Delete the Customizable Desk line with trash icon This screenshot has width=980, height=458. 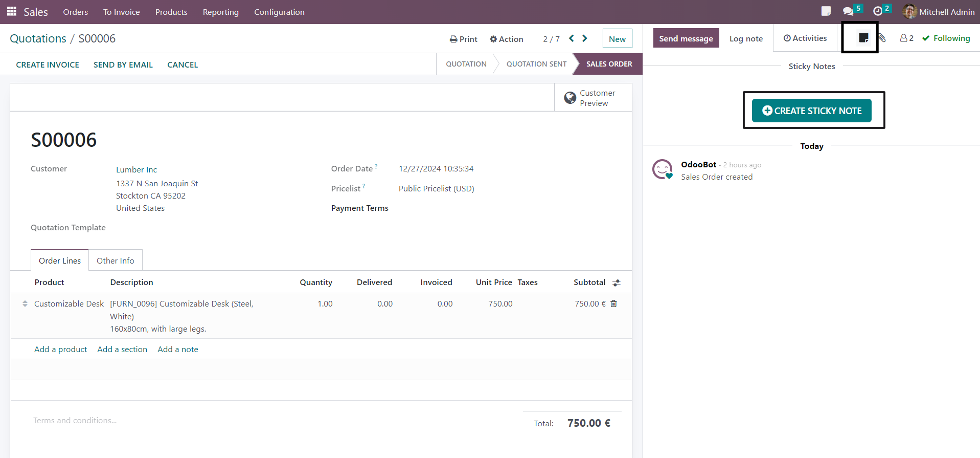pyautogui.click(x=614, y=304)
